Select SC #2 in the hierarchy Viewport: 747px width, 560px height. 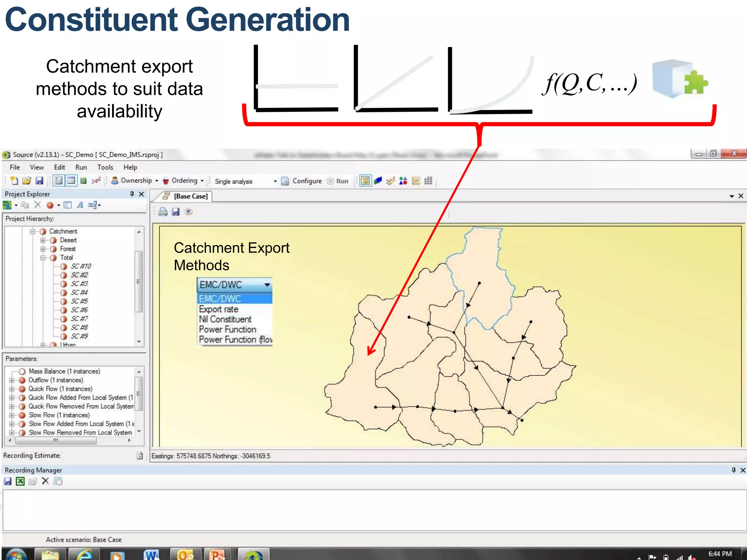tap(79, 275)
